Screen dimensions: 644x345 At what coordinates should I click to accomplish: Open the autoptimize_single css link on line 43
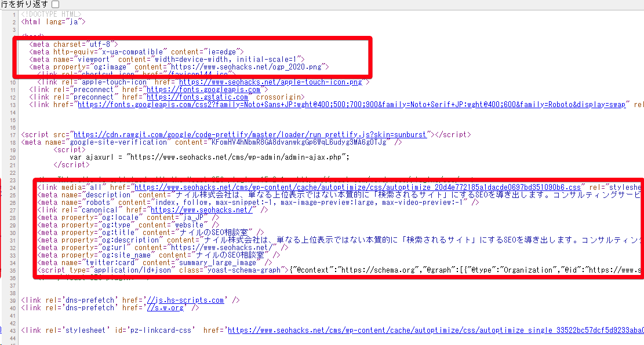(435, 330)
